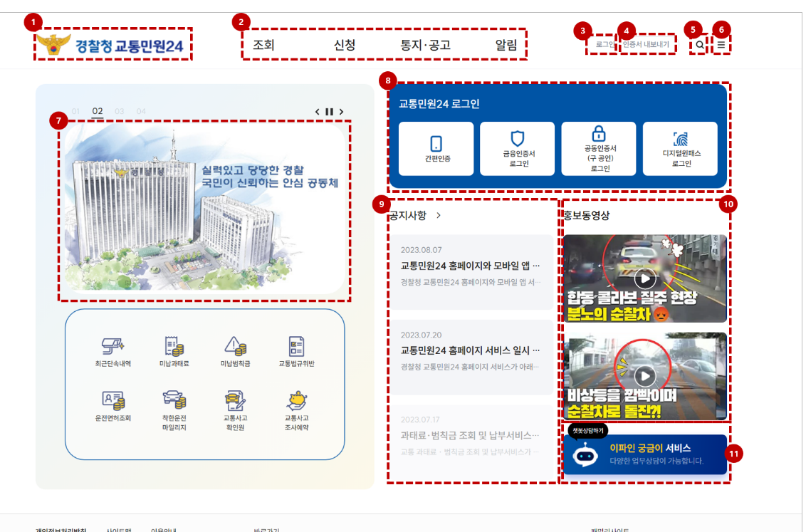Click the magnifier search icon in the header

pos(700,44)
